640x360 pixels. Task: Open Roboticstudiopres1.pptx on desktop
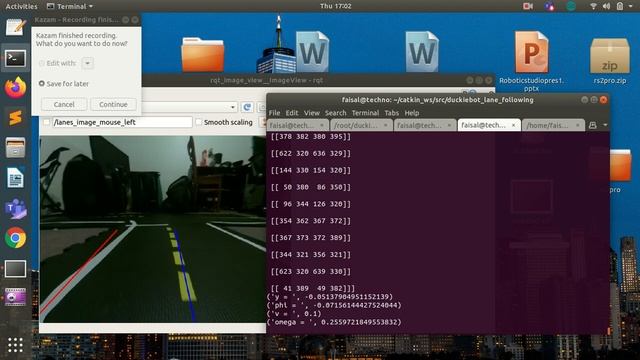[x=531, y=61]
